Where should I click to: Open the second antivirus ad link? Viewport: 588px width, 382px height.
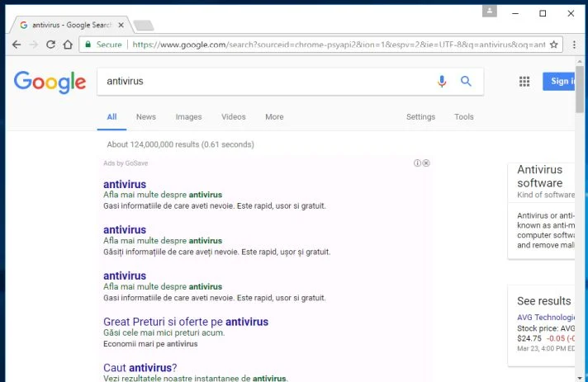(x=125, y=229)
